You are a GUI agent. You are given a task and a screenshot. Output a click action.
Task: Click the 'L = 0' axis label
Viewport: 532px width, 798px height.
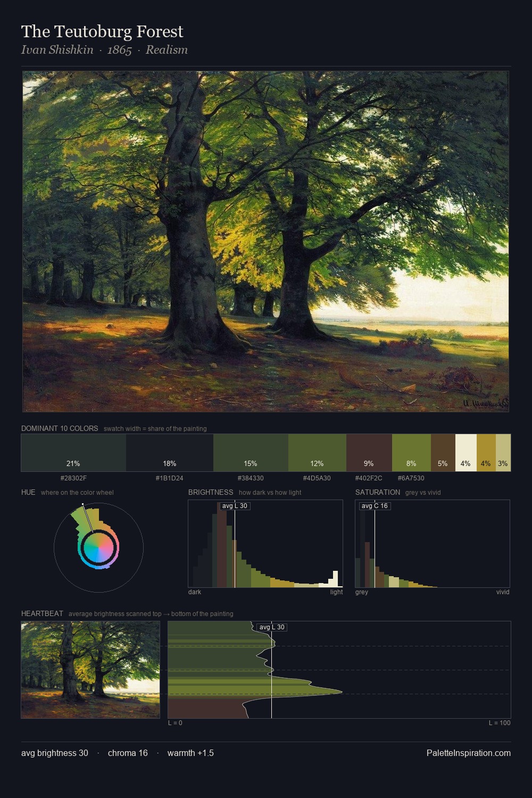click(x=175, y=723)
